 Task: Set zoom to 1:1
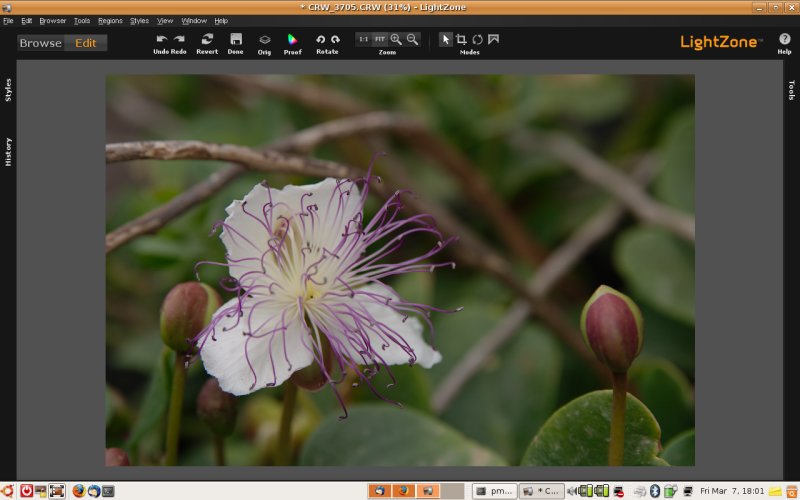(363, 39)
